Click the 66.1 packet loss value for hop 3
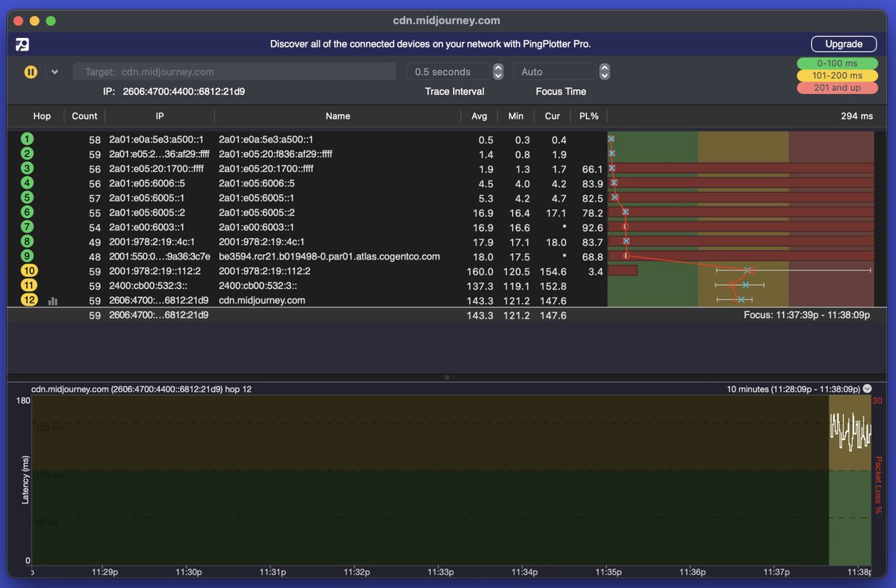The width and height of the screenshot is (896, 588). (592, 169)
